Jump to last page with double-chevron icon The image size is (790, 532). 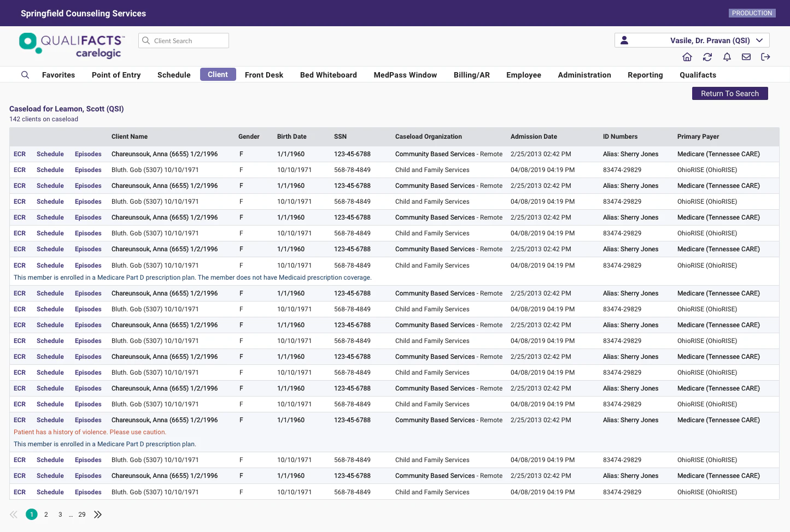point(98,514)
